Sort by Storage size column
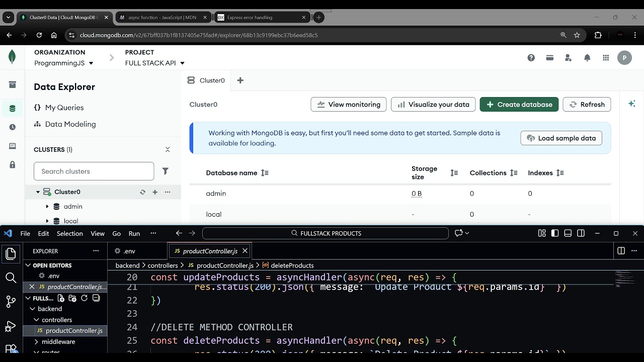Viewport: 644px width, 362px height. tap(454, 173)
